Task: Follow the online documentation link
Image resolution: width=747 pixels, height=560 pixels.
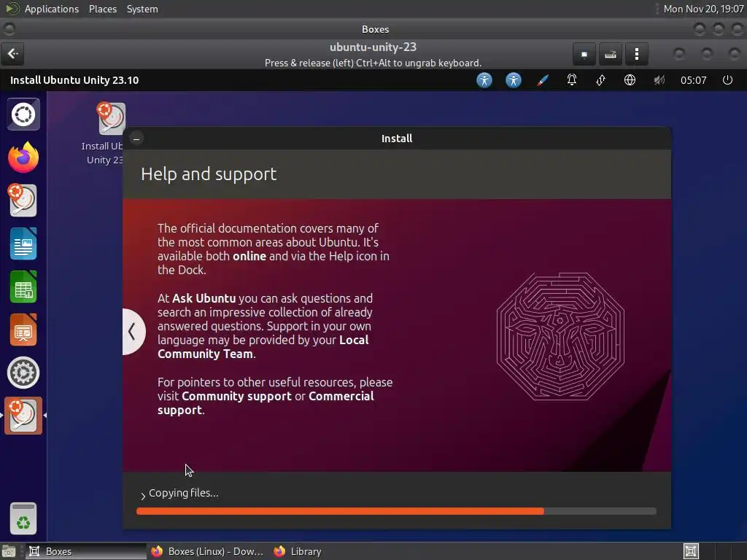Action: click(249, 256)
